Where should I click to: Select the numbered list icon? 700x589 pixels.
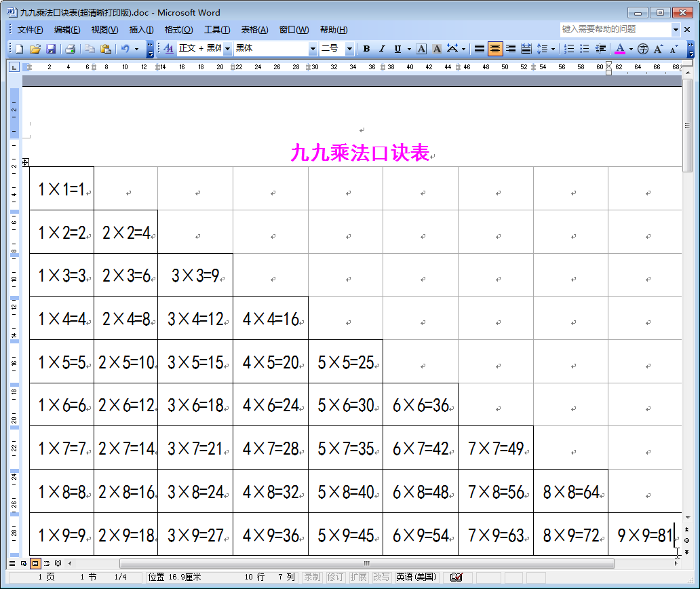pos(568,49)
